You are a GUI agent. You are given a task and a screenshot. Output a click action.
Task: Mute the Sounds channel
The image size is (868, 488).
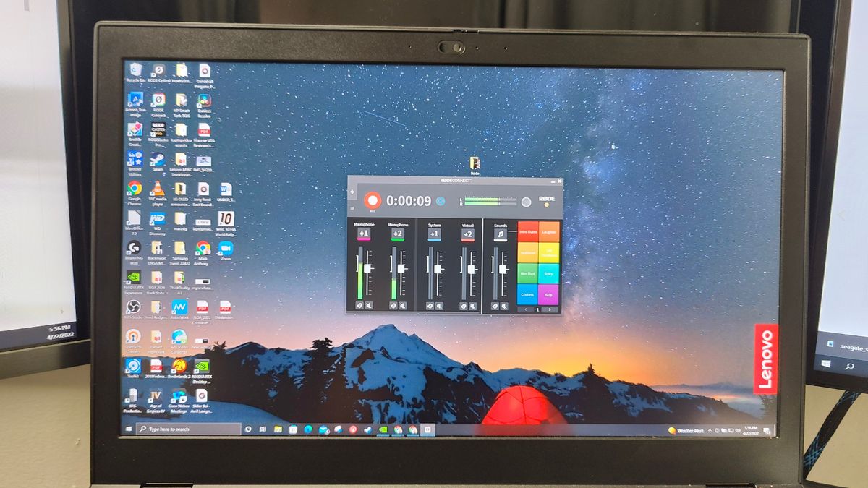click(x=504, y=307)
